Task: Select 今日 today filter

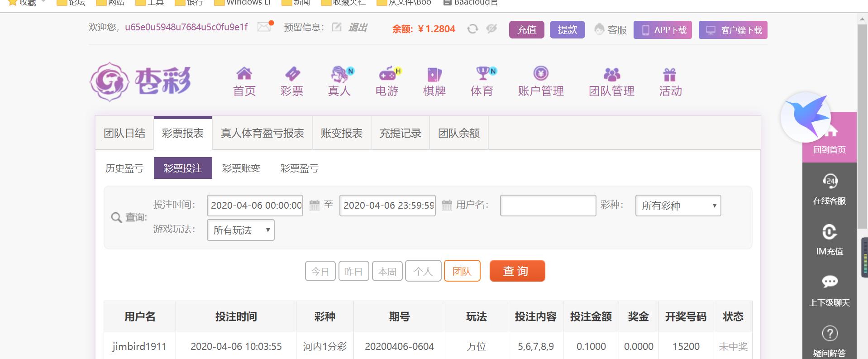Action: 320,271
